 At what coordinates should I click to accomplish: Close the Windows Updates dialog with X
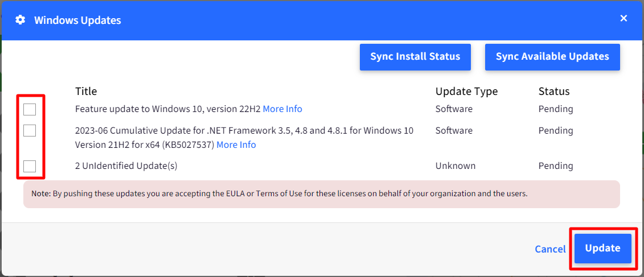click(624, 18)
